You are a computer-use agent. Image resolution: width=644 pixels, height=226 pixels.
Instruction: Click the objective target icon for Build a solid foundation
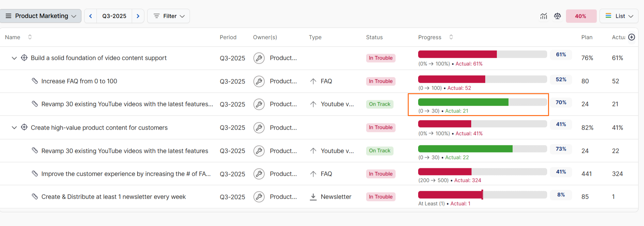[24, 58]
